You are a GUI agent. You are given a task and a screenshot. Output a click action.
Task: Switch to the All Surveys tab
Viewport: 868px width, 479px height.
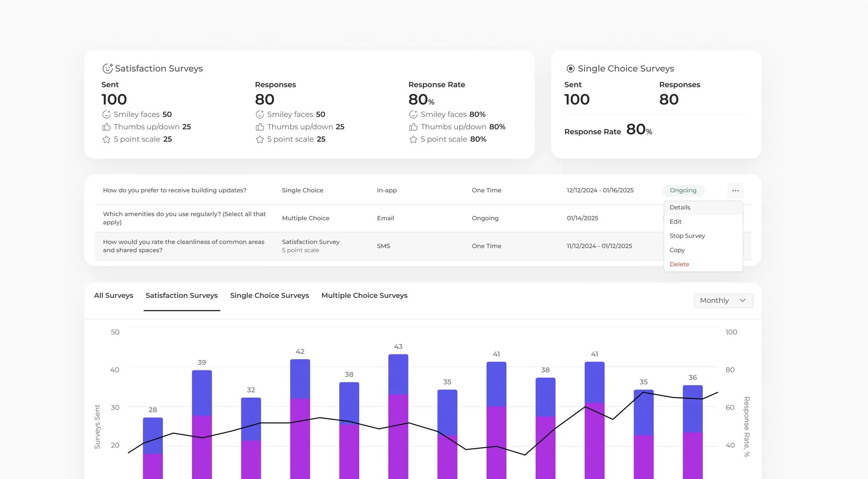click(114, 295)
